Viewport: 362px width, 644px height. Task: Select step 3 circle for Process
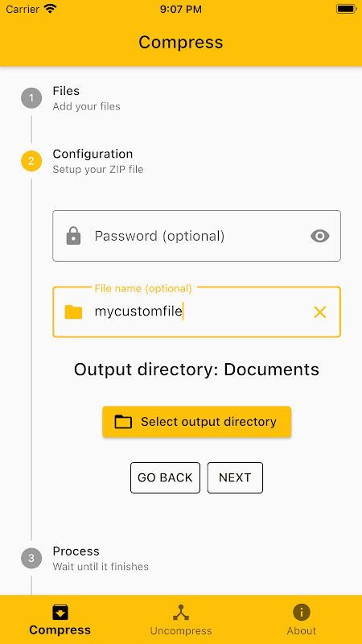(31, 558)
